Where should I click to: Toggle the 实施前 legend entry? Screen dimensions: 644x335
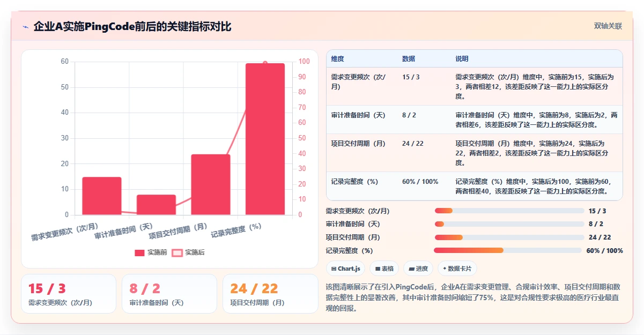(151, 252)
